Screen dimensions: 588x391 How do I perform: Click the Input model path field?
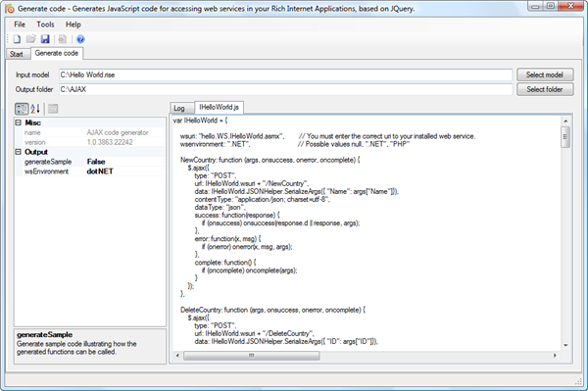pyautogui.click(x=285, y=74)
